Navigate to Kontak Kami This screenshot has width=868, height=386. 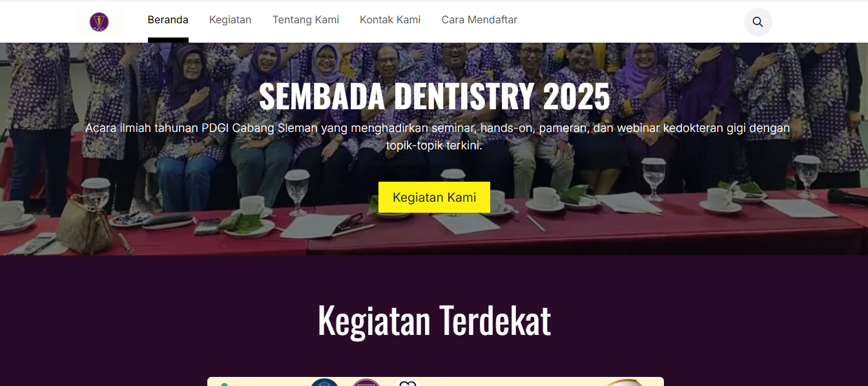[x=390, y=20]
